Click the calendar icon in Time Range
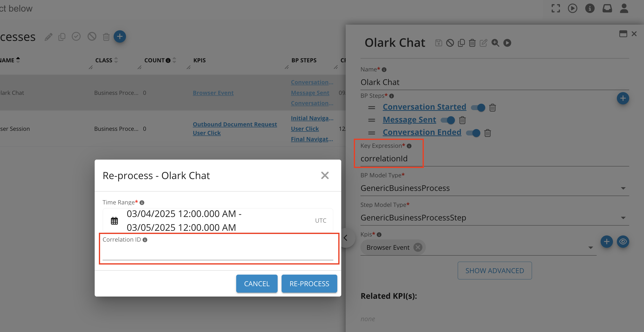 click(x=114, y=221)
